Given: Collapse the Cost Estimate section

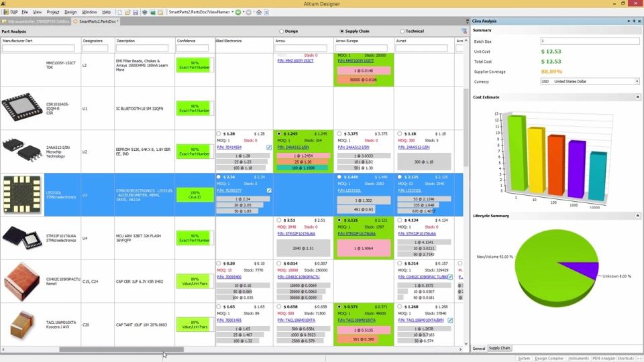Looking at the screenshot, I should [x=638, y=97].
